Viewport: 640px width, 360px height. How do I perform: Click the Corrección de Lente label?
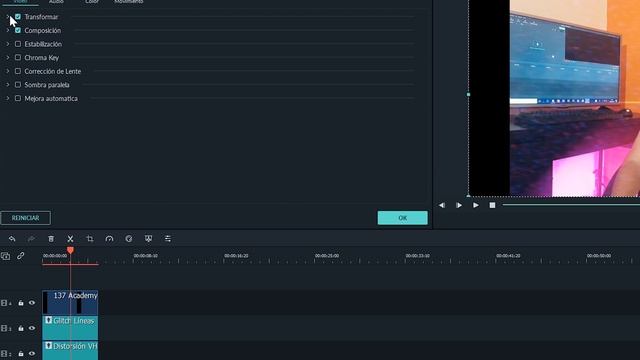pos(53,71)
